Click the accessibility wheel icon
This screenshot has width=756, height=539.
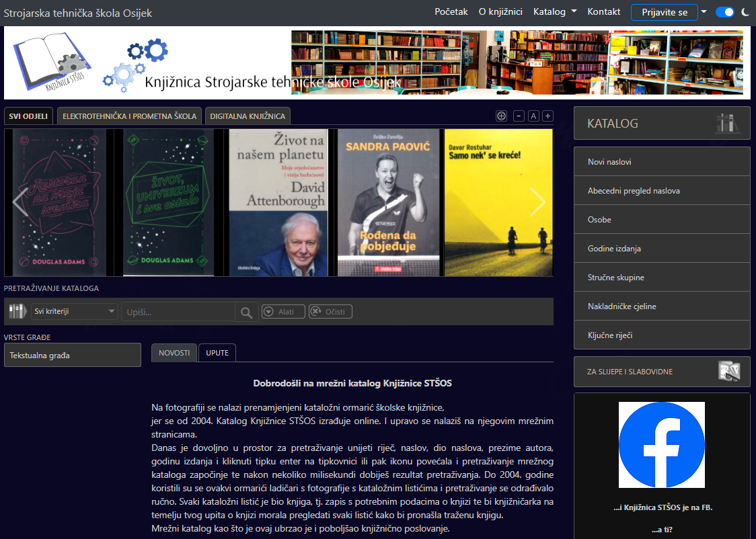[502, 116]
